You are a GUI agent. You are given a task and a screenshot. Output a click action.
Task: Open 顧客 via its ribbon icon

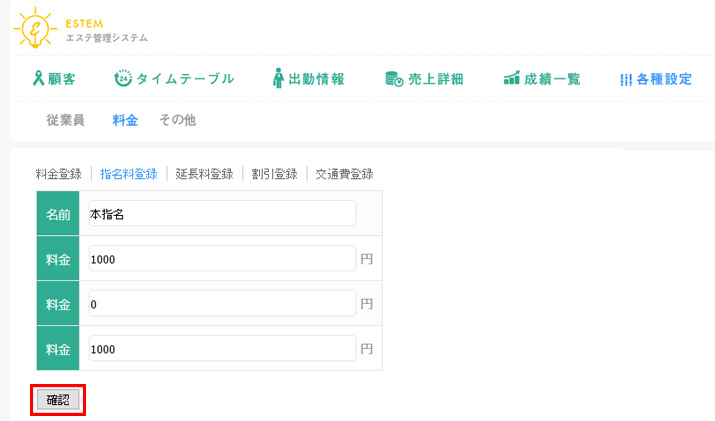pyautogui.click(x=39, y=79)
